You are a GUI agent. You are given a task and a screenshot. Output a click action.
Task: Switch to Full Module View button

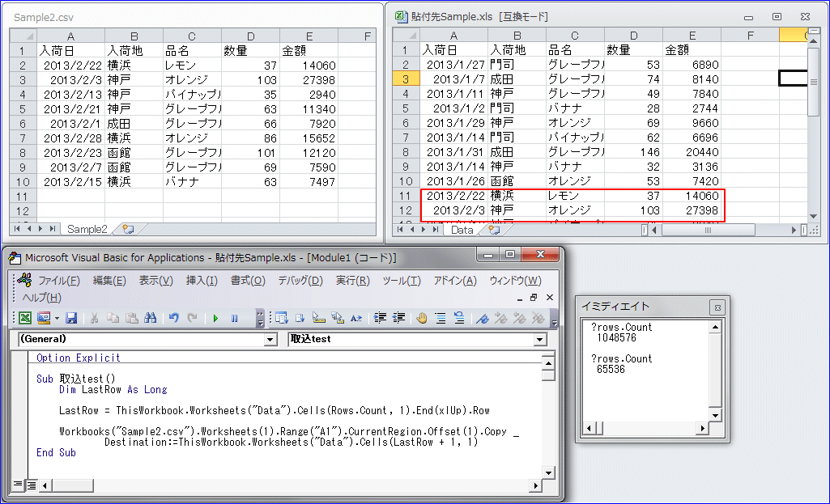pyautogui.click(x=32, y=485)
